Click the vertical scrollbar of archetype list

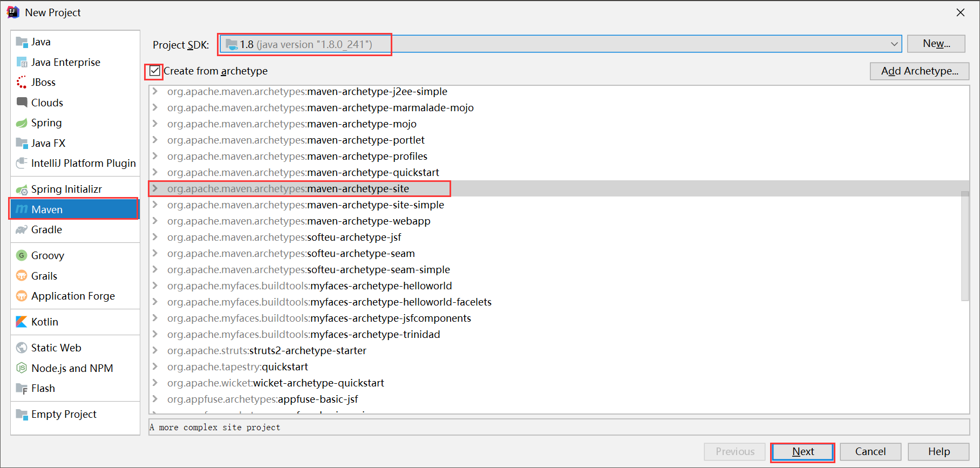tap(965, 246)
